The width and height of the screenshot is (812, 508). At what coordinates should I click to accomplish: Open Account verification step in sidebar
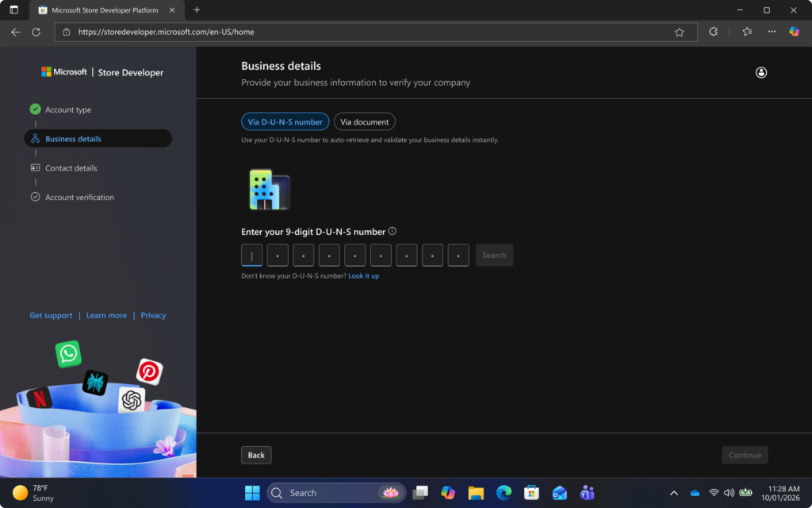79,197
